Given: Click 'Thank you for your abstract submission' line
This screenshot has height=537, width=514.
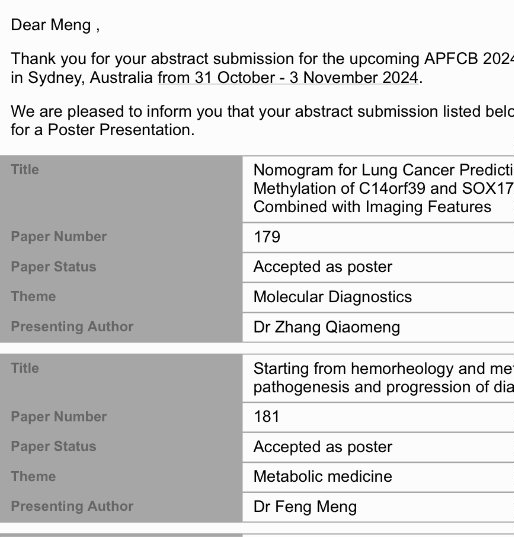Looking at the screenshot, I should [262, 59].
